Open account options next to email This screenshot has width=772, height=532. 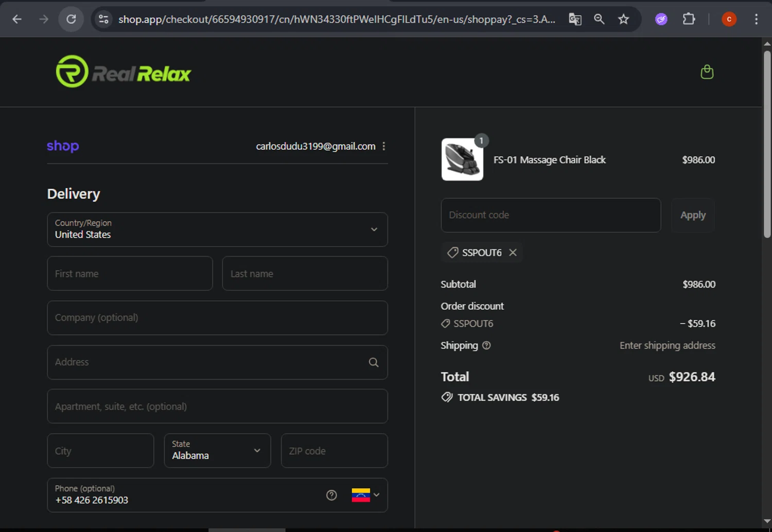coord(384,146)
